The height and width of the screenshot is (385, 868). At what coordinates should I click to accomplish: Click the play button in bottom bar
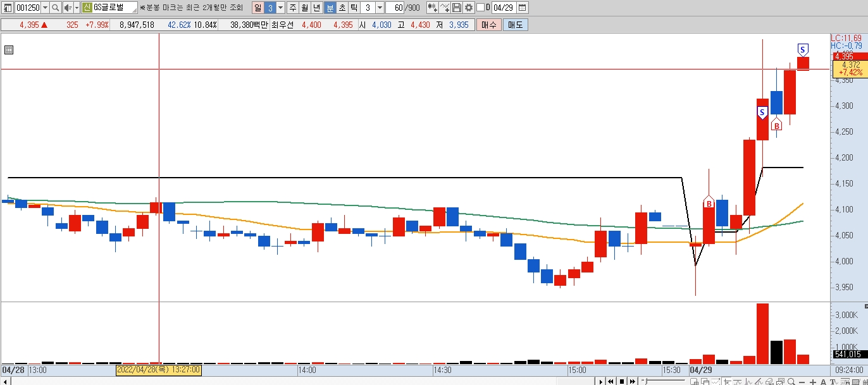point(600,381)
